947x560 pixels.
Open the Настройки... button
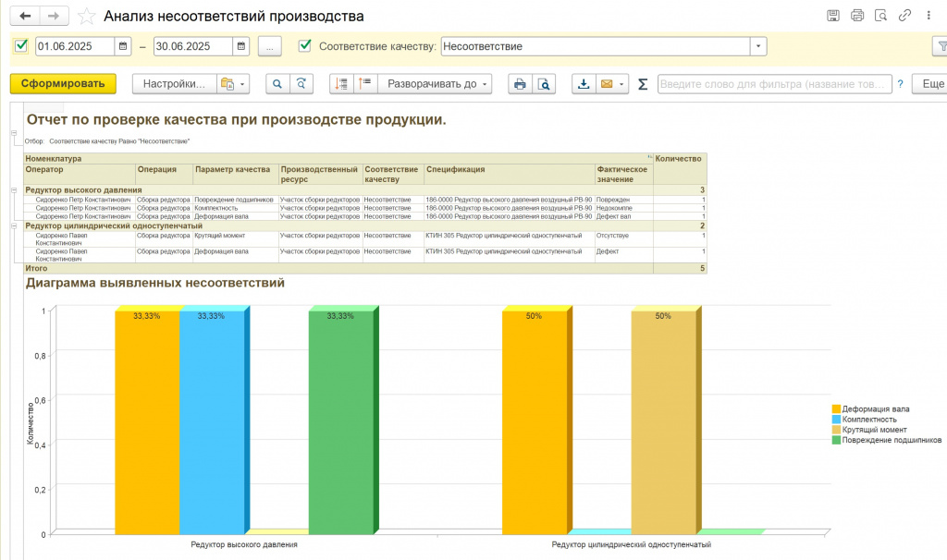[174, 84]
